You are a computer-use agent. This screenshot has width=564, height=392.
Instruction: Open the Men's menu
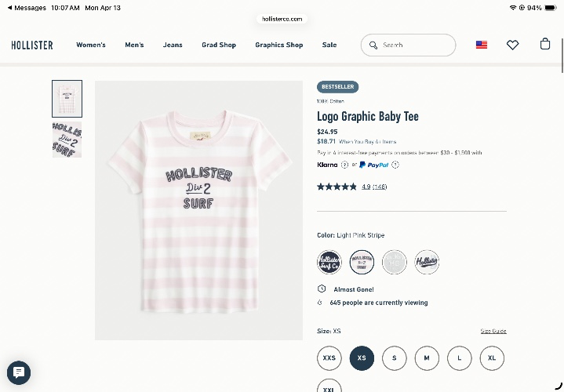(x=134, y=45)
